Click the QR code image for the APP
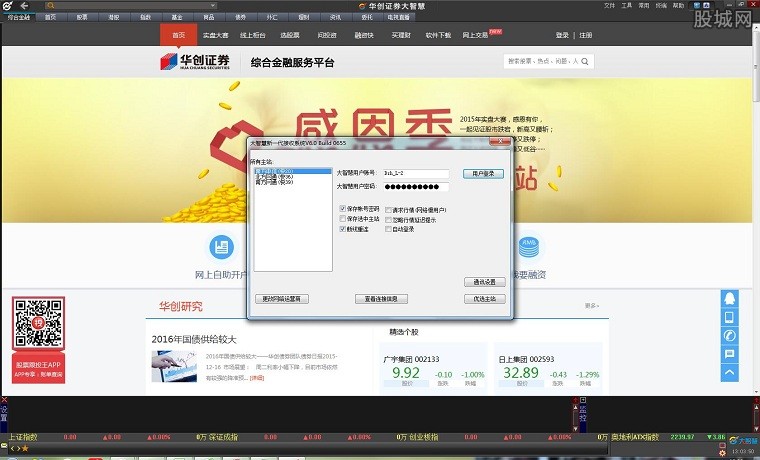The width and height of the screenshot is (760, 460). click(x=38, y=322)
